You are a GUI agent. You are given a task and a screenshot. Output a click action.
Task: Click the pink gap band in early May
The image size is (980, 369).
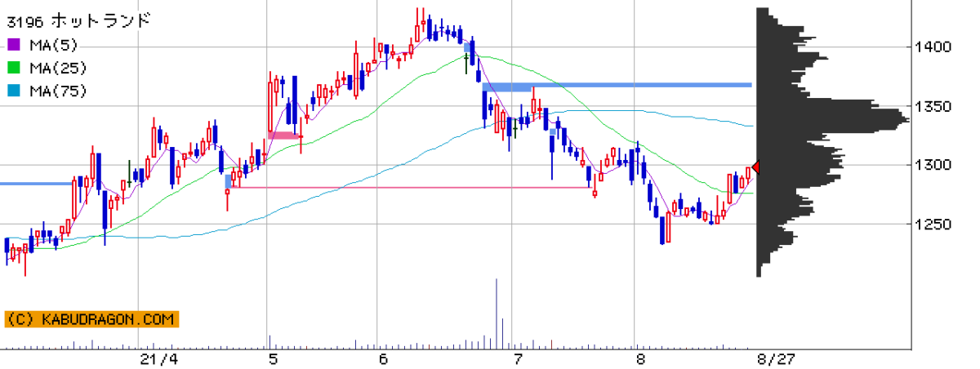284,136
